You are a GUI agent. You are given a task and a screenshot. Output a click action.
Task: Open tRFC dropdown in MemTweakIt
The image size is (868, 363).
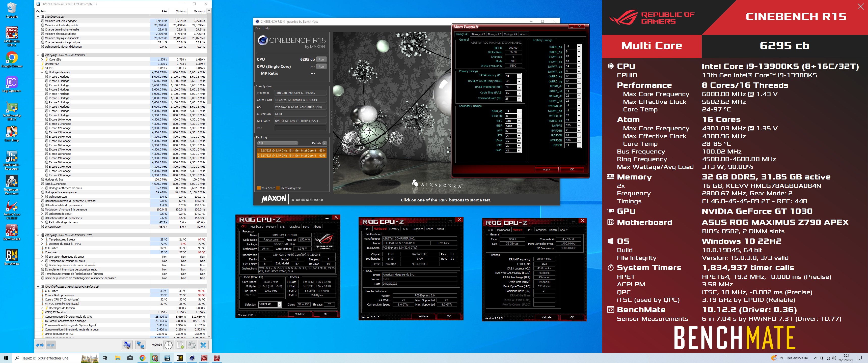click(x=519, y=121)
